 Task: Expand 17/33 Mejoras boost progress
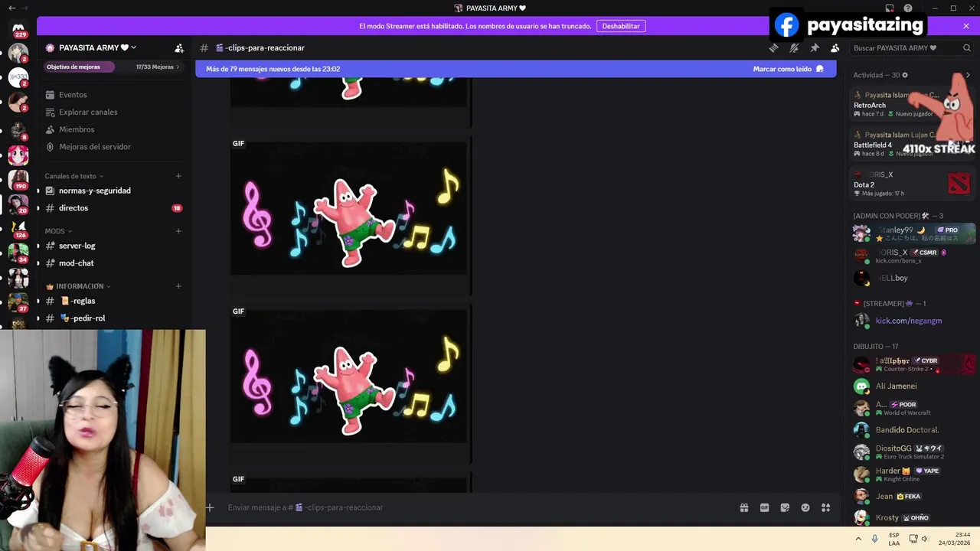coord(158,67)
